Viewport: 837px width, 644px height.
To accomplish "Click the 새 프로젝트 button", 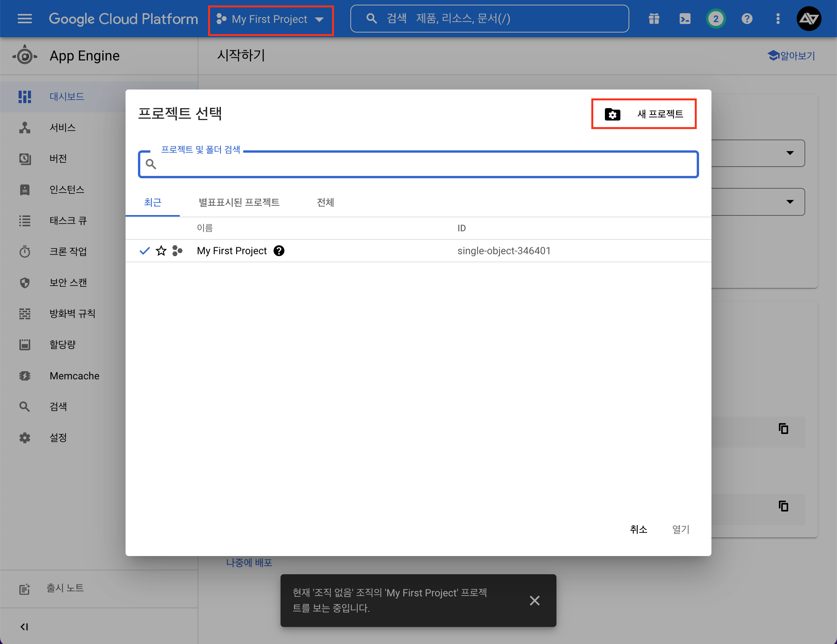I will [x=644, y=114].
